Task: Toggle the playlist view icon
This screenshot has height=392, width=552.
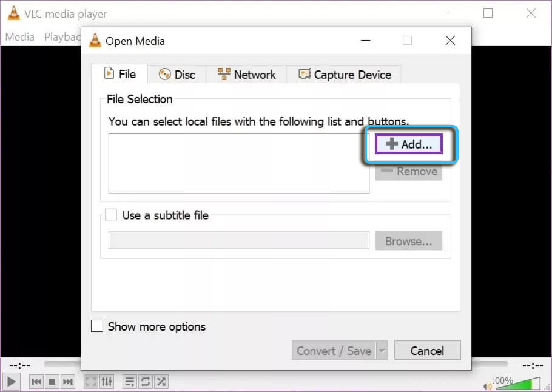Action: click(x=129, y=382)
